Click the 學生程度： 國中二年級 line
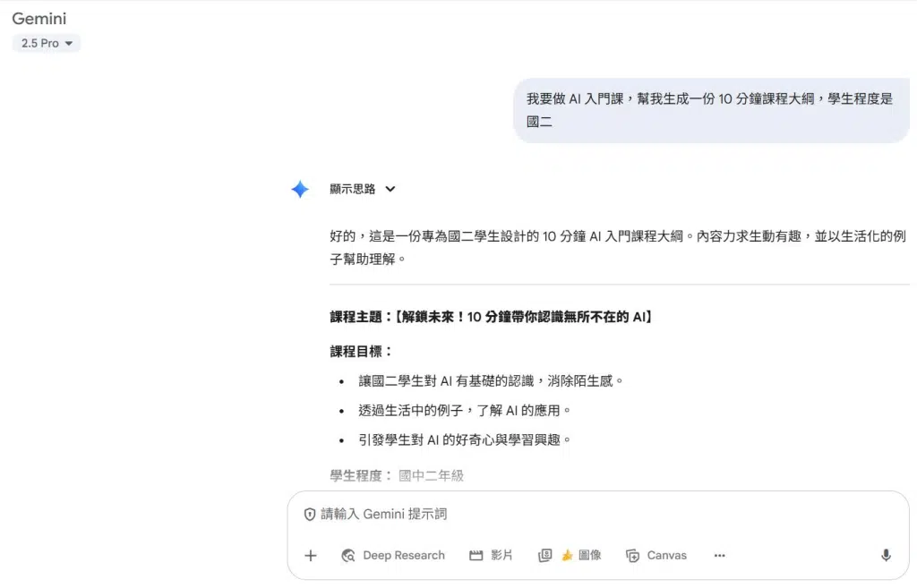The width and height of the screenshot is (917, 588). pos(397,475)
